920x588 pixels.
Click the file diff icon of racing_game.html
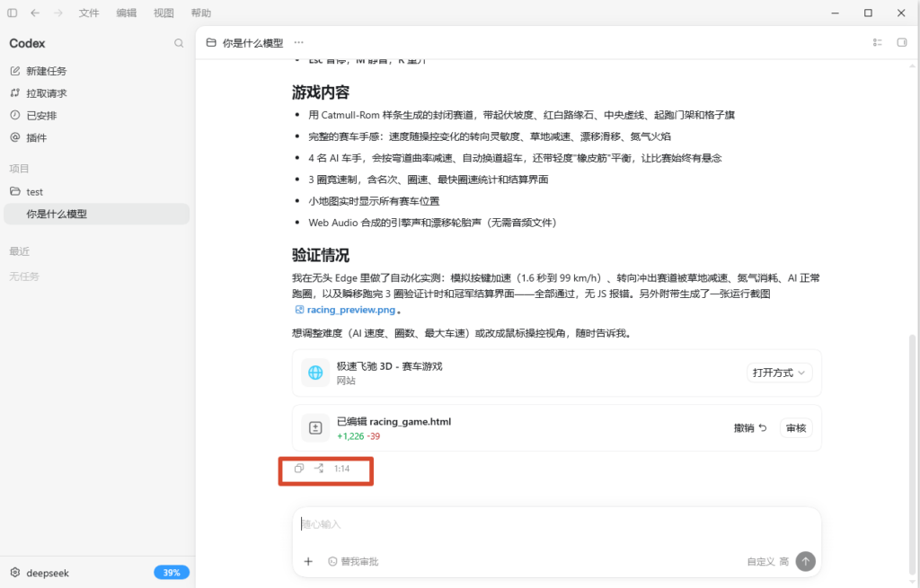point(315,428)
